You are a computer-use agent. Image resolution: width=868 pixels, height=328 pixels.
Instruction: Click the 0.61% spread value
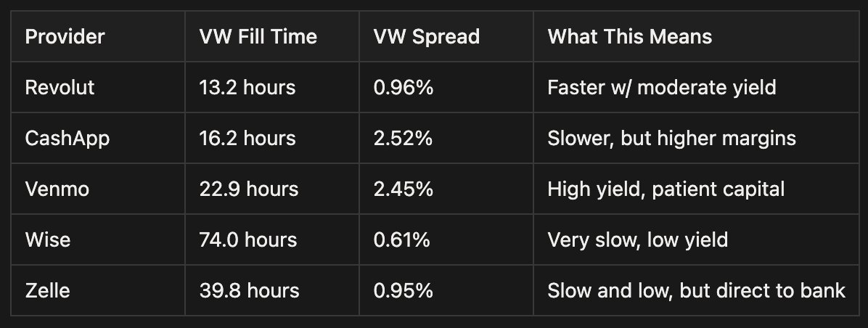[401, 239]
